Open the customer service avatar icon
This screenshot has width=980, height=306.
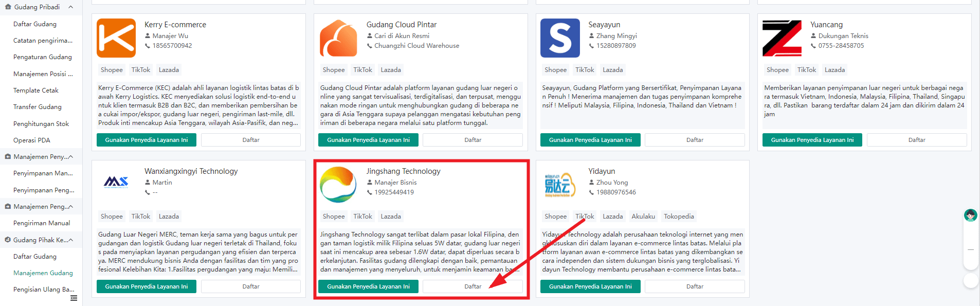(x=971, y=215)
